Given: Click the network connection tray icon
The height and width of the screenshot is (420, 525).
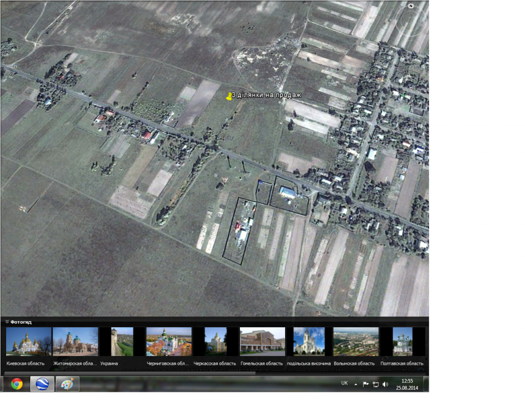Looking at the screenshot, I should tap(375, 384).
